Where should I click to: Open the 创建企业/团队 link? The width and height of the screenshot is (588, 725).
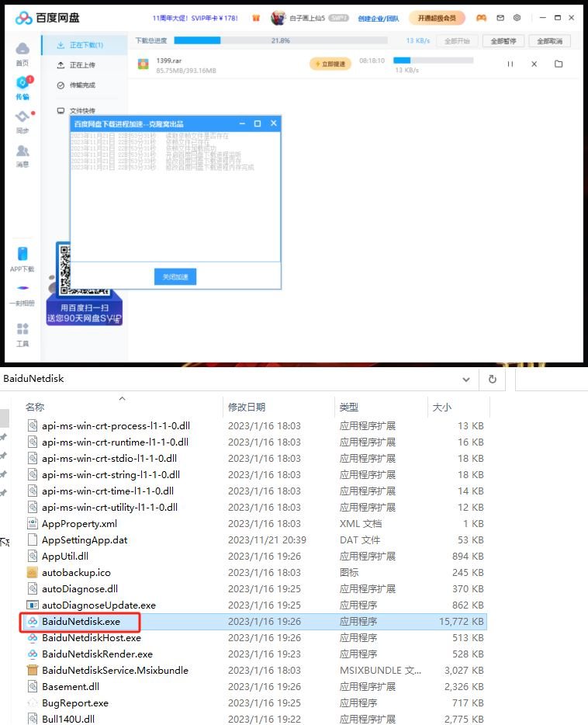tap(379, 19)
